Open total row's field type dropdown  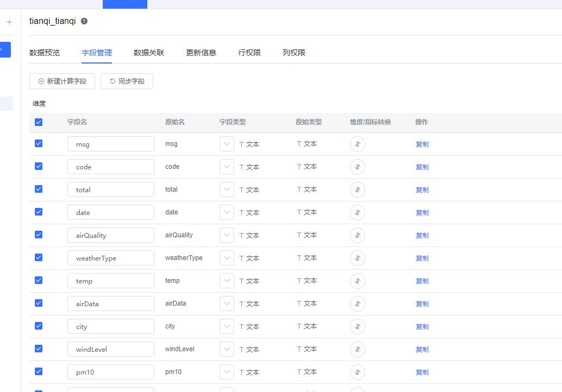tap(227, 189)
